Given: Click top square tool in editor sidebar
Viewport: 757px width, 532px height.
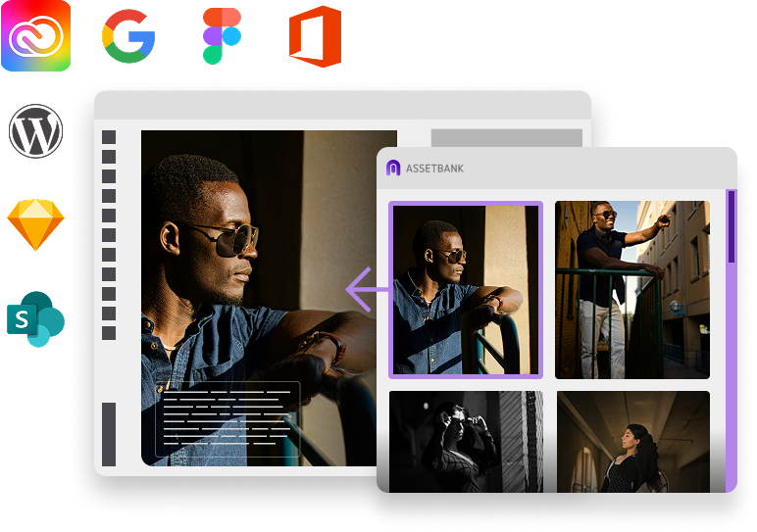Looking at the screenshot, I should point(109,137).
